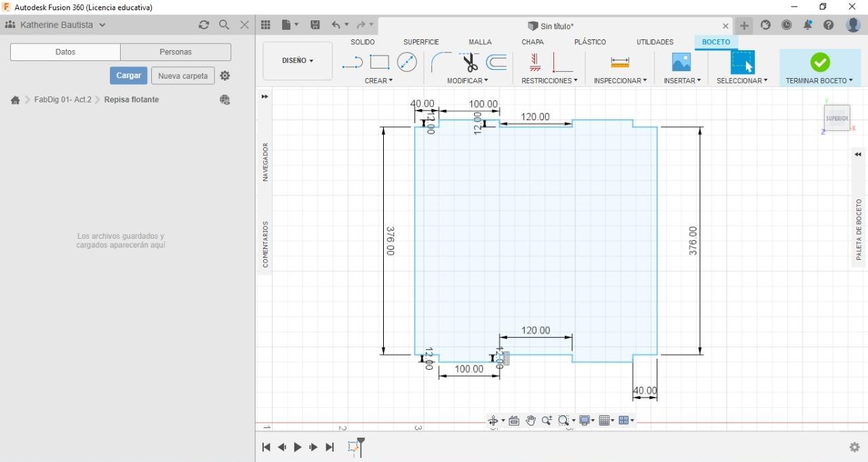Image resolution: width=868 pixels, height=462 pixels.
Task: Activate the Zoom tool
Action: click(547, 421)
